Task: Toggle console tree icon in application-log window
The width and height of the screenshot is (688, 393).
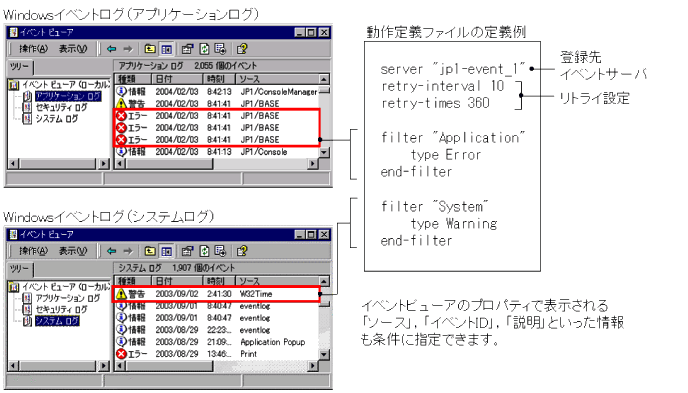Action: (x=166, y=49)
